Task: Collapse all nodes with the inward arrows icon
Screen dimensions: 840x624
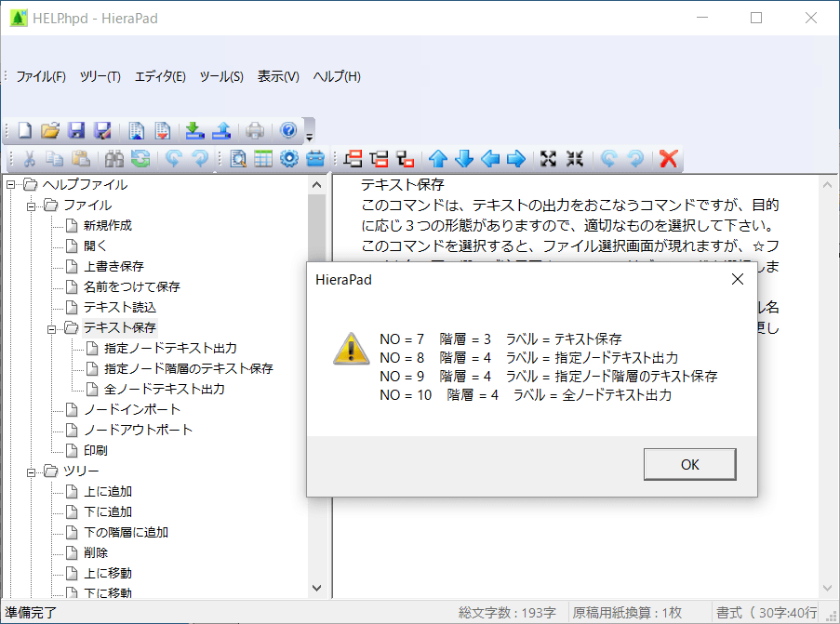Action: coord(575,158)
